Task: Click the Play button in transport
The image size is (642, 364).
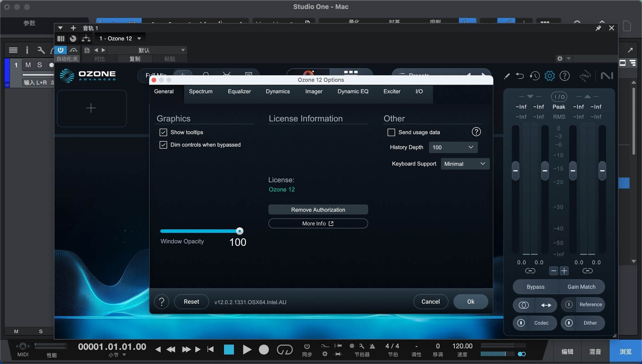Action: click(247, 350)
